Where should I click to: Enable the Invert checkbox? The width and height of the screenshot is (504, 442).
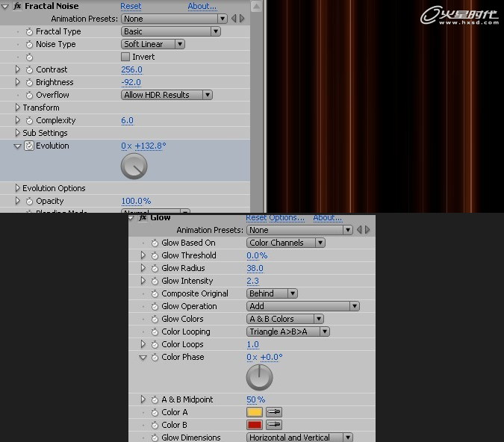click(125, 57)
